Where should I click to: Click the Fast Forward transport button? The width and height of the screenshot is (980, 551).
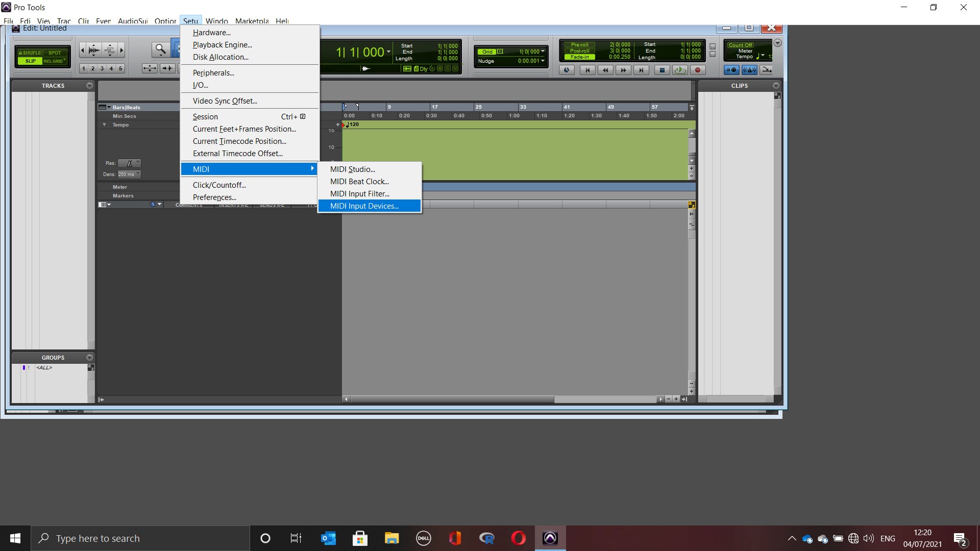pyautogui.click(x=623, y=70)
